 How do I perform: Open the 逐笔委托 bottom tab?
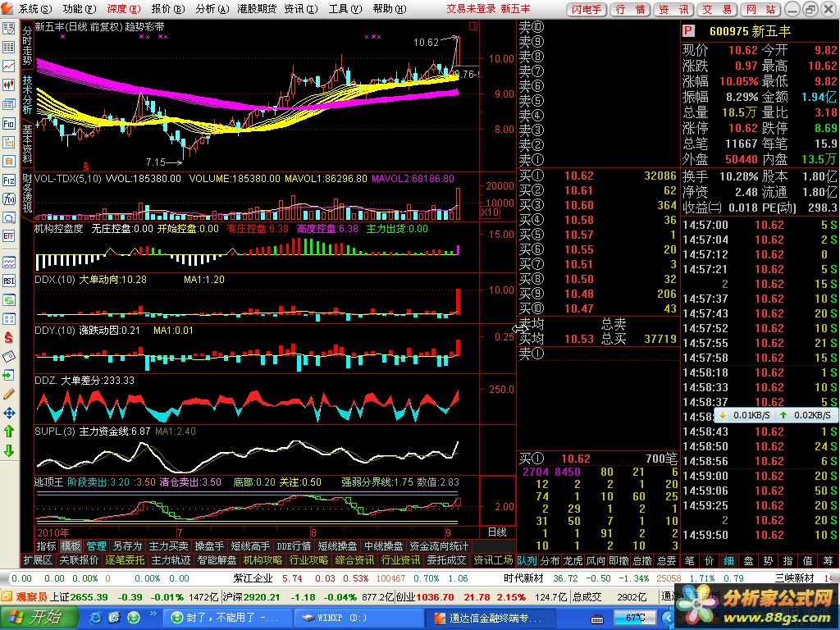tap(125, 560)
